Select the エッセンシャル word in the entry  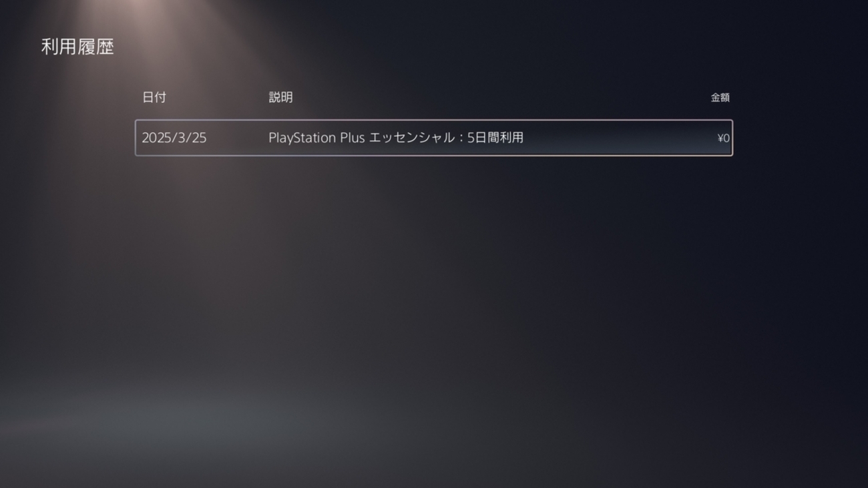pos(411,138)
